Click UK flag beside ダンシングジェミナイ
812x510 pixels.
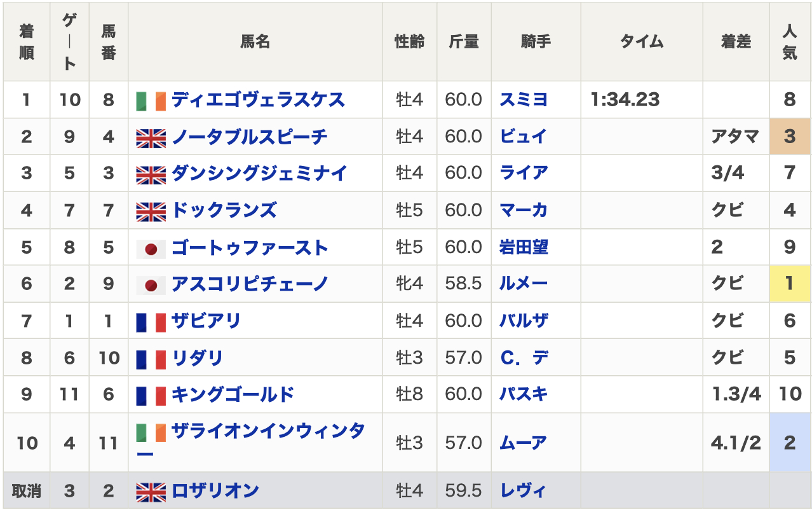click(x=151, y=175)
